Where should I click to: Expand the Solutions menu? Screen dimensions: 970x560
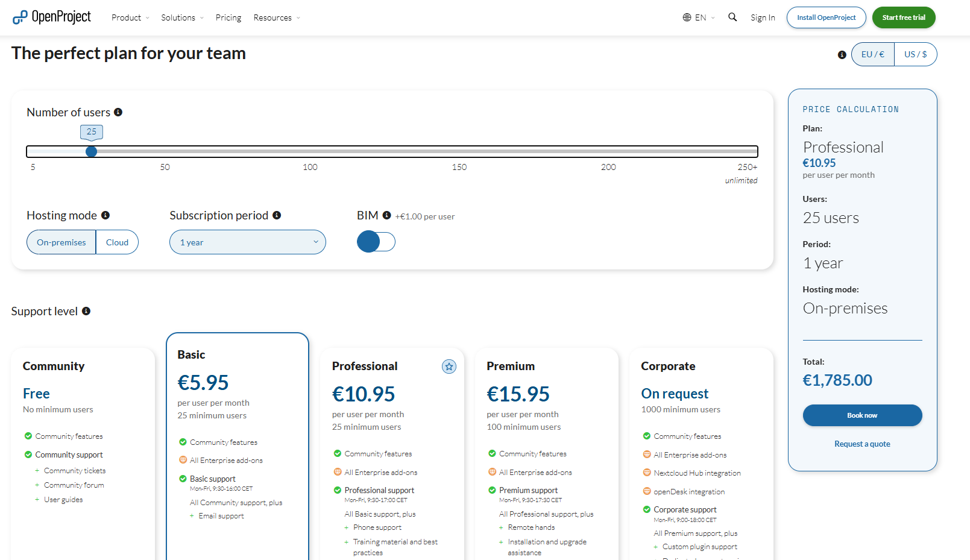point(182,17)
